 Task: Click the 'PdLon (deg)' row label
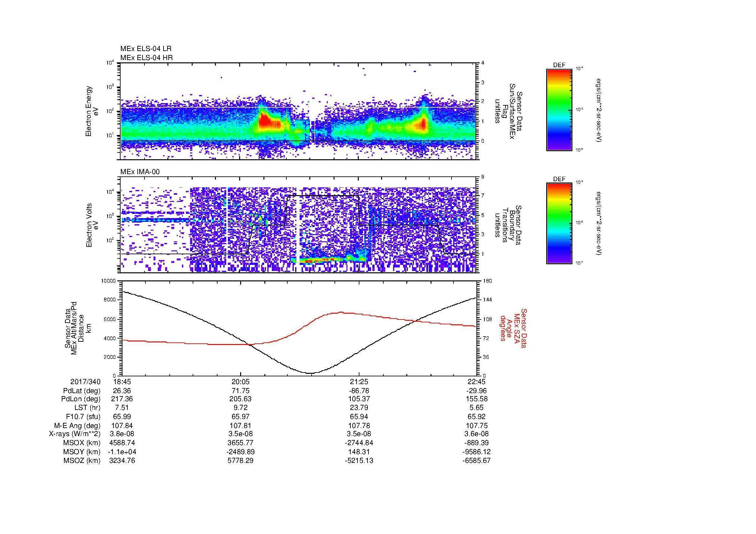point(82,399)
